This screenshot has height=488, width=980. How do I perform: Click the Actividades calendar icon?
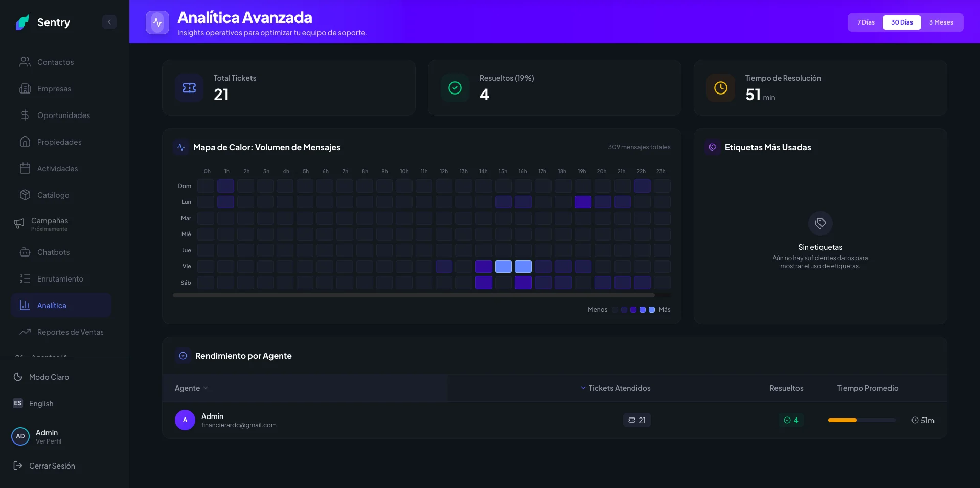[25, 168]
